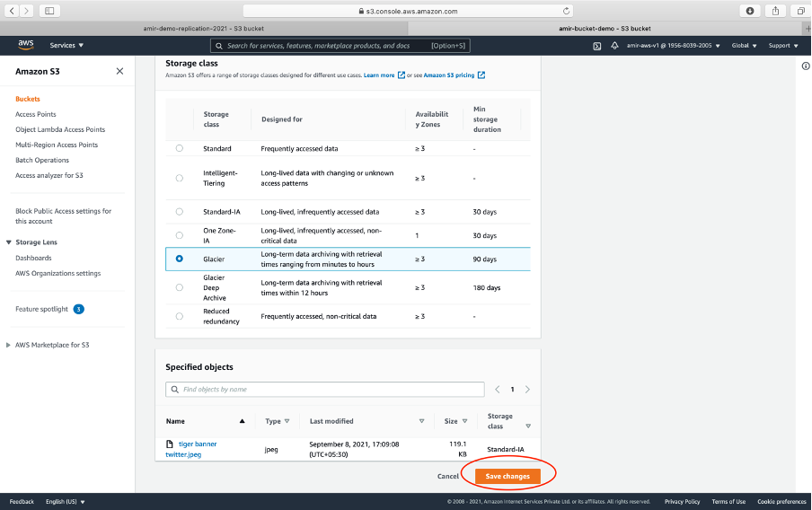Open AWS Organizations settings
The width and height of the screenshot is (812, 510).
pos(58,273)
